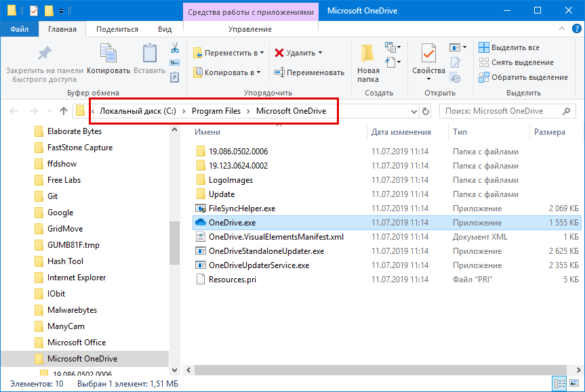Click the red Delete (Удалить) icon
585x392 pixels.
pos(279,53)
